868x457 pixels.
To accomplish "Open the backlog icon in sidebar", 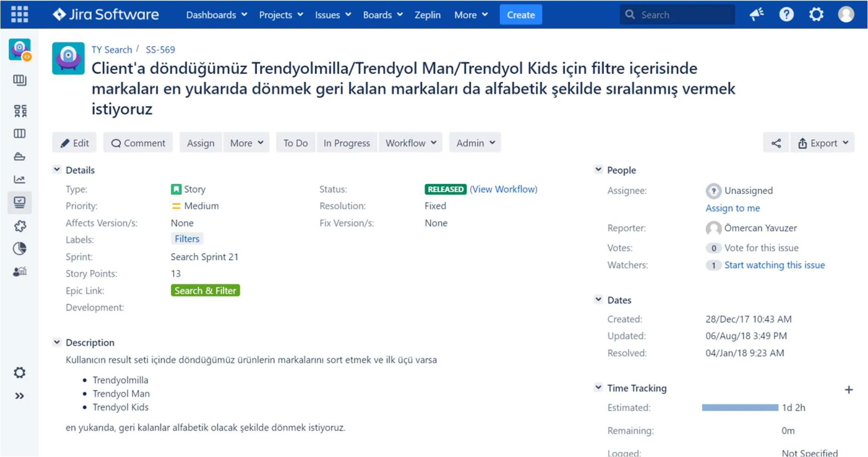I will point(20,80).
